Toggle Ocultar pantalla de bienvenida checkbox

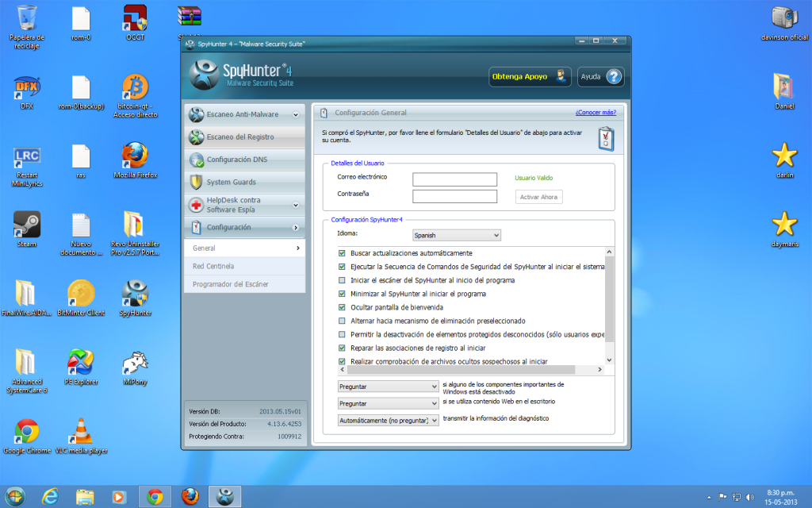[x=342, y=307]
